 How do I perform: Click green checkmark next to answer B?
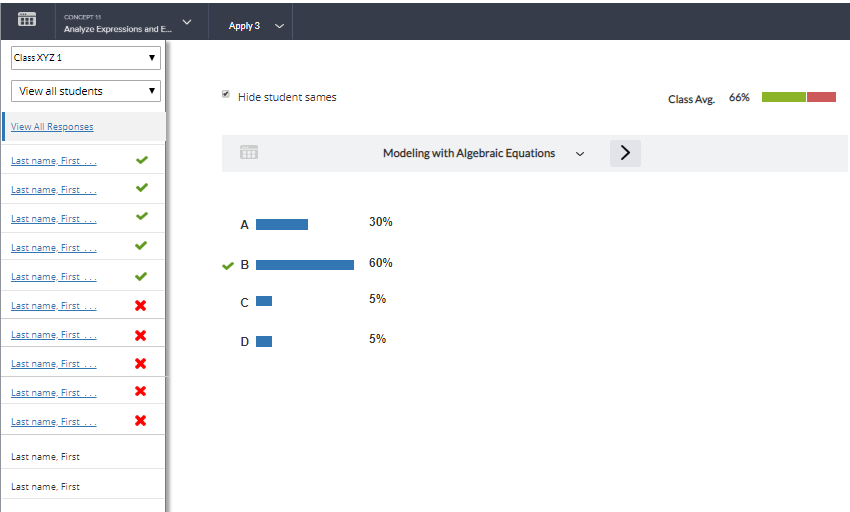[x=228, y=265]
